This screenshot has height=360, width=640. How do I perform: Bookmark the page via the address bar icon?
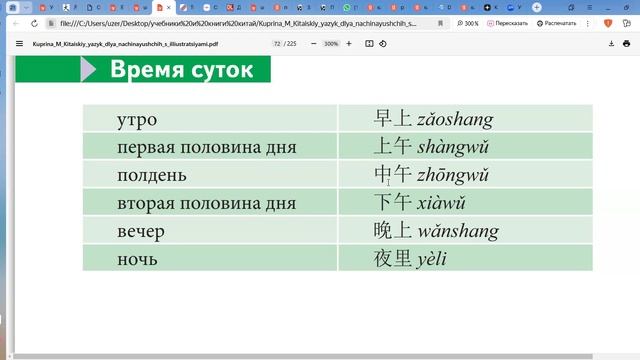click(440, 24)
